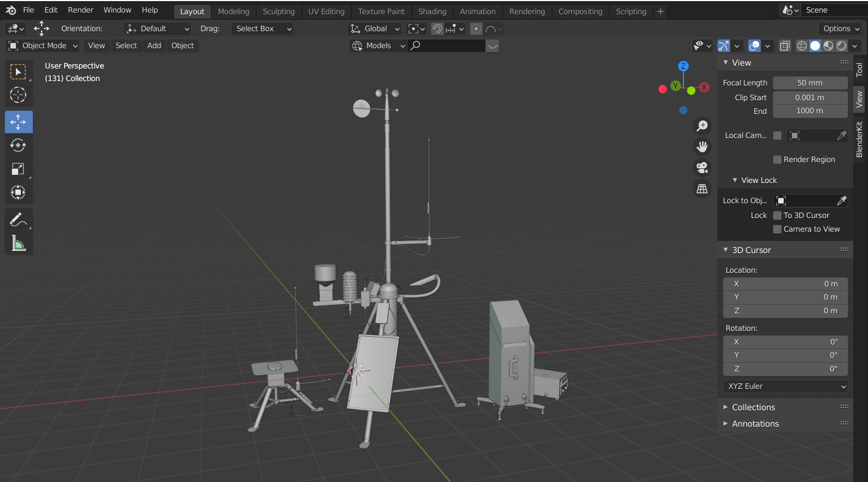The image size is (868, 482).
Task: Expand the Collections panel
Action: coord(753,408)
